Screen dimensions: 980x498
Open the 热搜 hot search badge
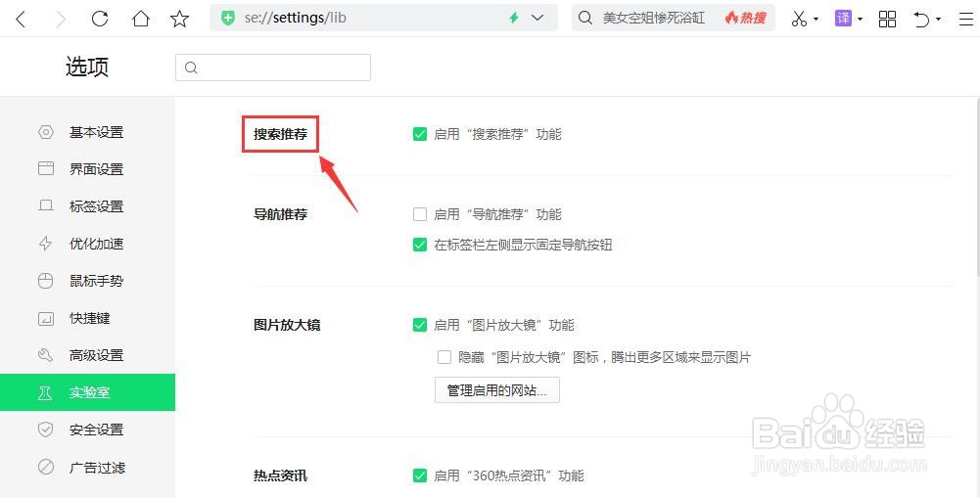coord(746,19)
